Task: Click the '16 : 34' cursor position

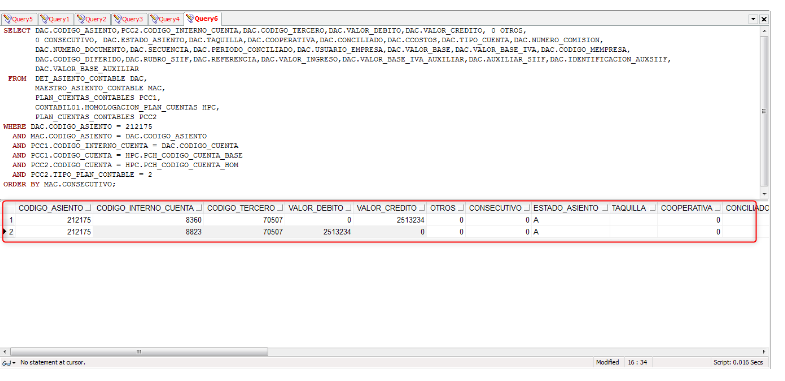Action: click(637, 362)
